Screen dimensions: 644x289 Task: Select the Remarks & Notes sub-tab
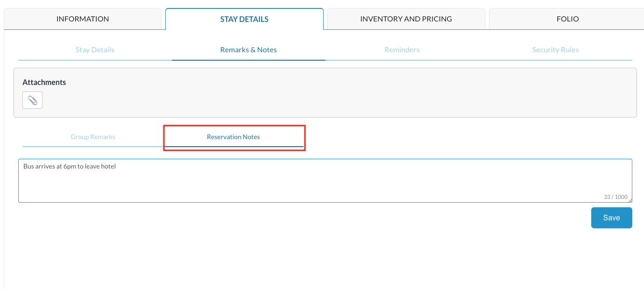pyautogui.click(x=248, y=50)
